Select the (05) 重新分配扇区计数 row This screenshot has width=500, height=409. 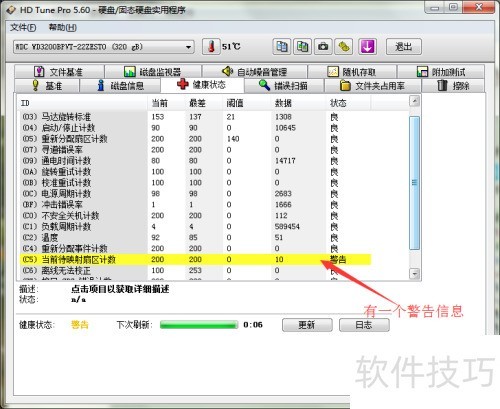point(195,139)
